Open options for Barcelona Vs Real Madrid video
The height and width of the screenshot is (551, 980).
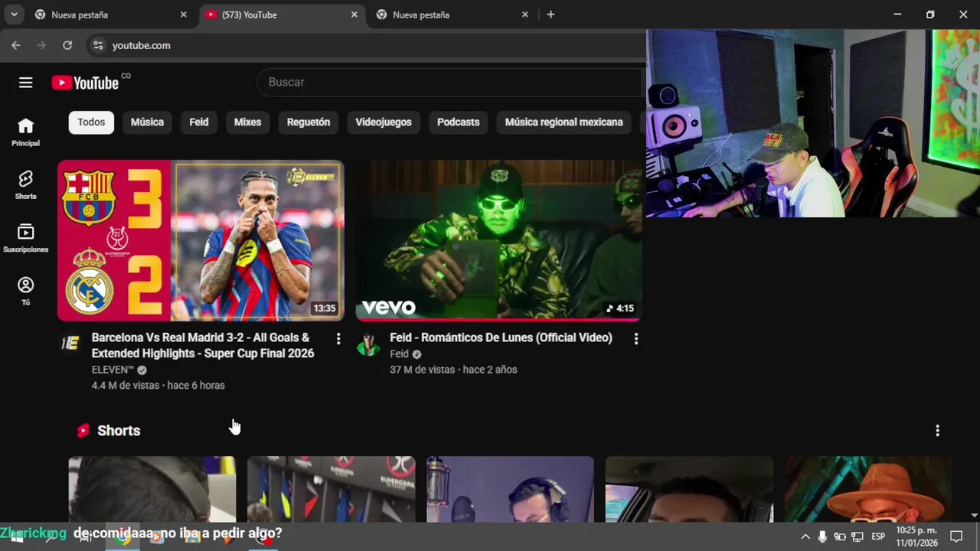pyautogui.click(x=338, y=338)
